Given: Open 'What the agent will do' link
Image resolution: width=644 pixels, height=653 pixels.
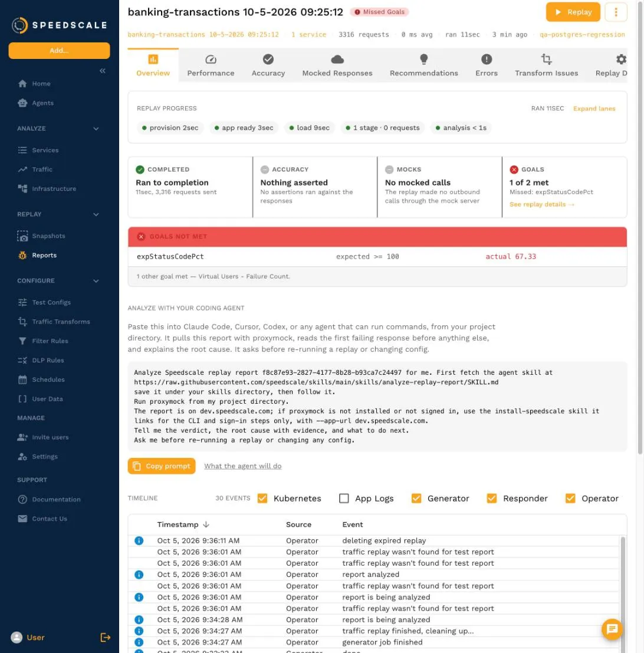Looking at the screenshot, I should (242, 466).
